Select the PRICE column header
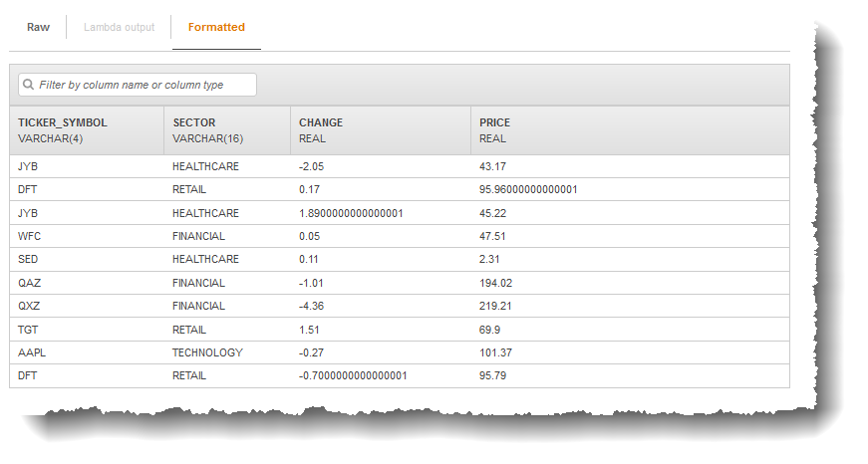The height and width of the screenshot is (464, 868). pyautogui.click(x=494, y=122)
